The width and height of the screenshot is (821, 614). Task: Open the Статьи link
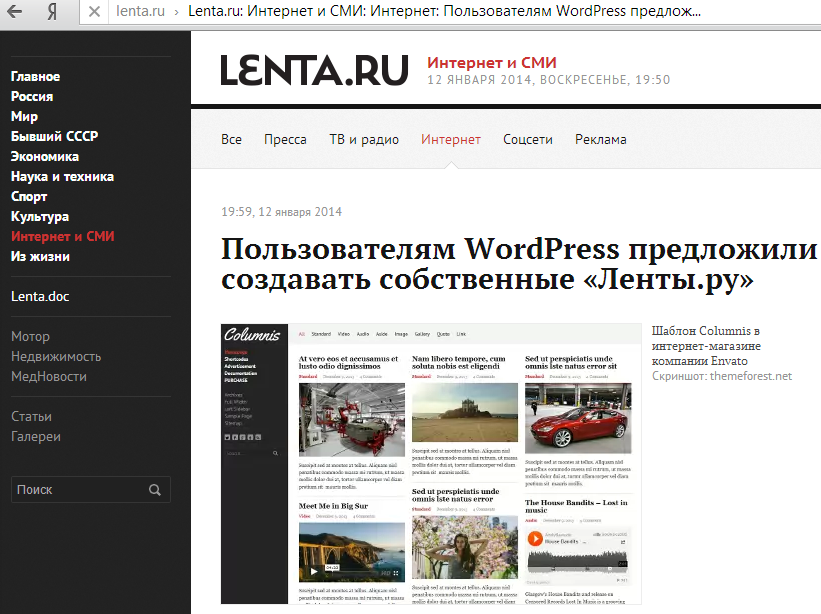pyautogui.click(x=31, y=417)
